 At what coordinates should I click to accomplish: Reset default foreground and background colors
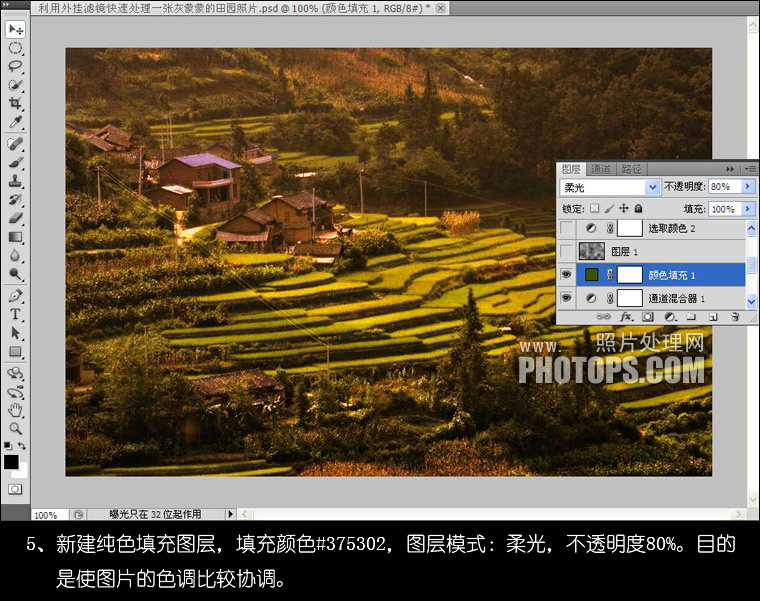[8, 445]
